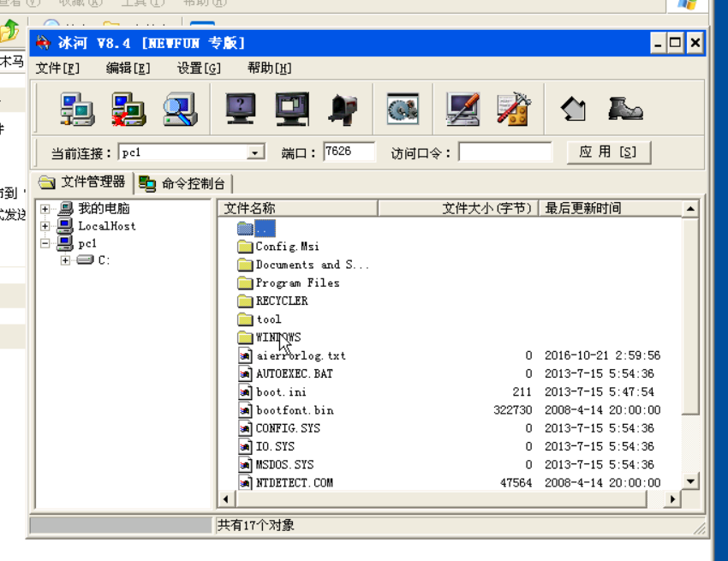This screenshot has height=561, width=728.
Task: Click the horizontal scroll left arrow
Action: (x=226, y=499)
